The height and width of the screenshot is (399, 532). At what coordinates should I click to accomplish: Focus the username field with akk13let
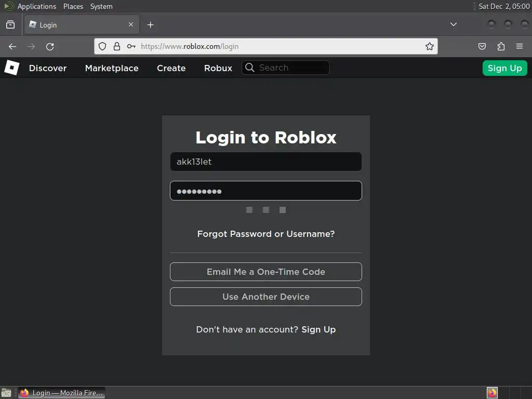tap(266, 162)
